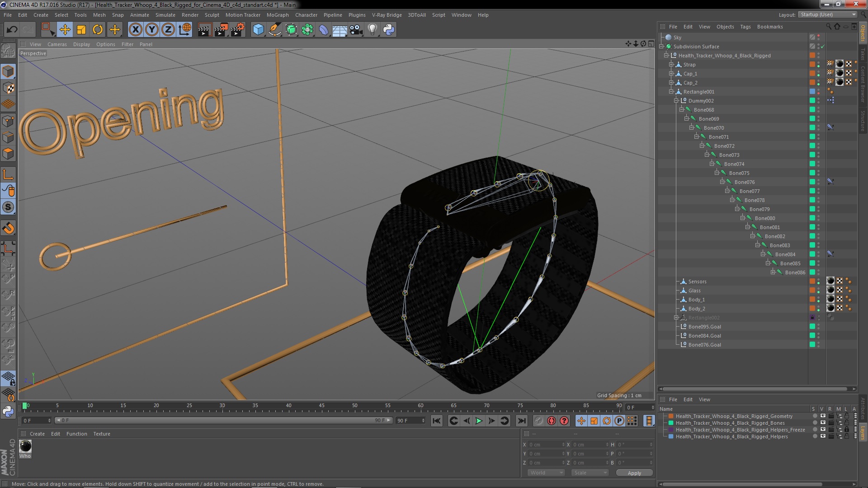Expand the Strap object hierarchy
This screenshot has height=488, width=868.
pos(671,65)
